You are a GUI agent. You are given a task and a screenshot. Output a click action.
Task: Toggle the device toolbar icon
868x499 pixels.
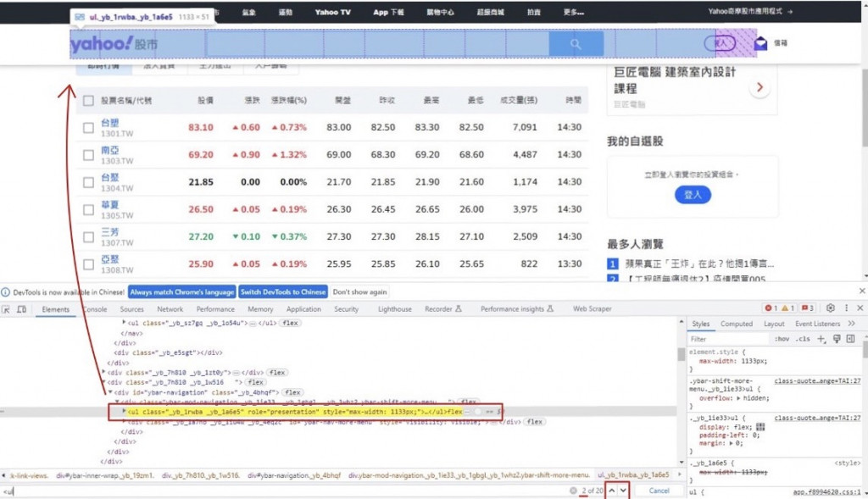21,309
